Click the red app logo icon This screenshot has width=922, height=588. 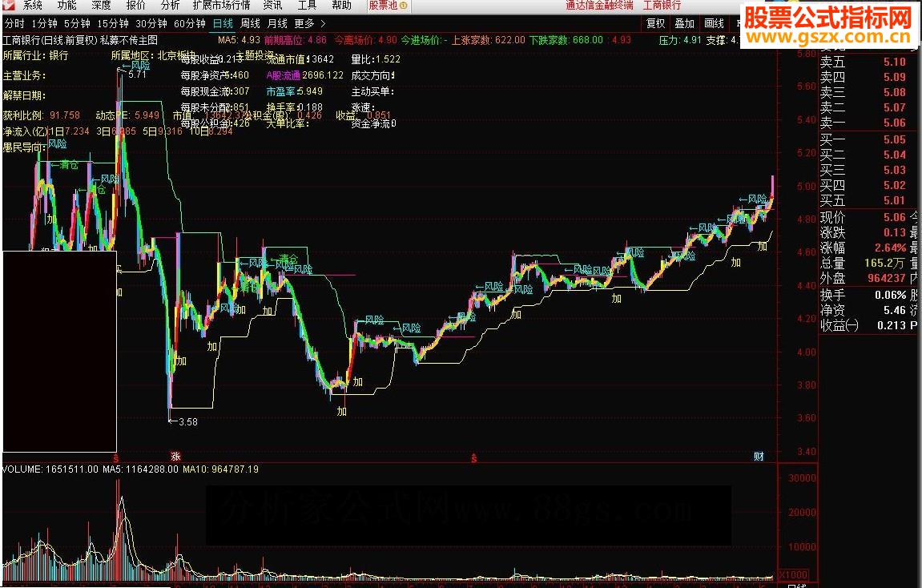click(8, 6)
